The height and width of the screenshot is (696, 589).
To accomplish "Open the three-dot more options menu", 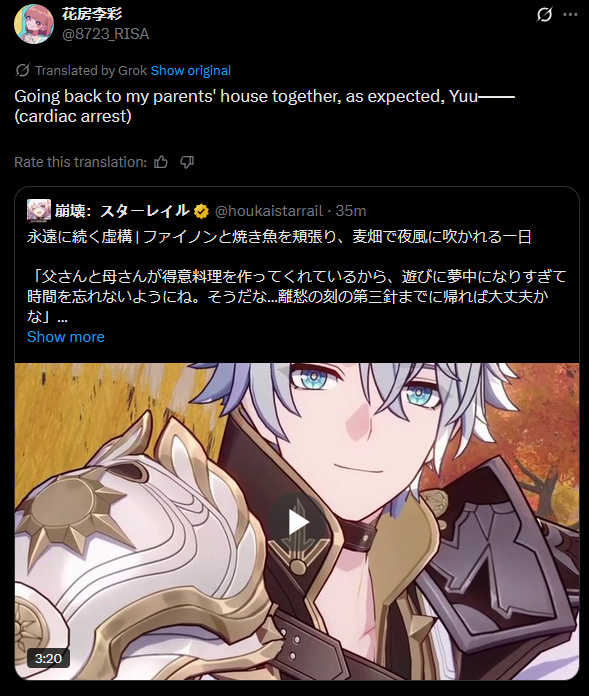I will (570, 15).
